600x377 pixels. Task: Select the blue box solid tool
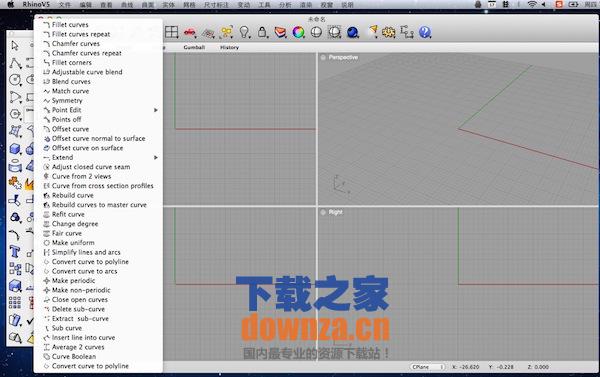(15, 149)
